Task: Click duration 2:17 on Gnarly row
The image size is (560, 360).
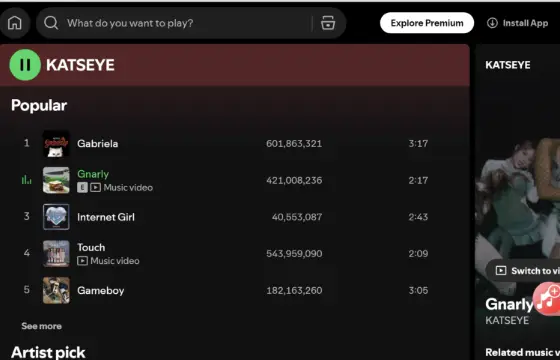Action: tap(418, 180)
